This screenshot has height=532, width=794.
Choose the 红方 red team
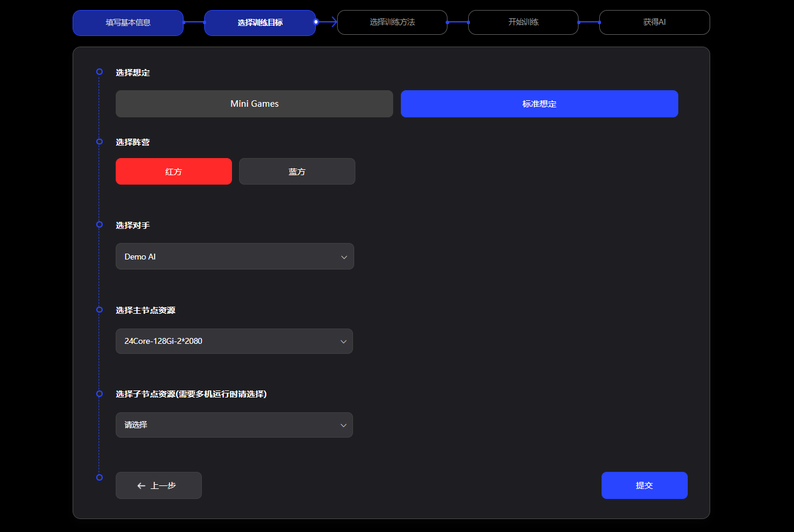(174, 172)
